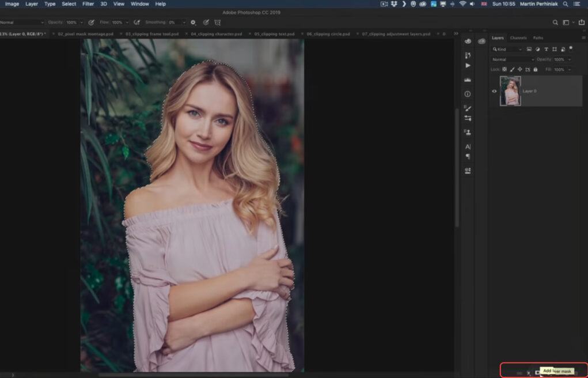
Task: Toggle lock position icon
Action: 519,70
